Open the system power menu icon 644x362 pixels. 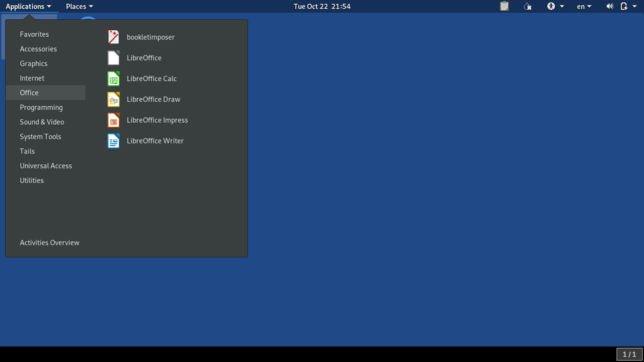tap(624, 6)
